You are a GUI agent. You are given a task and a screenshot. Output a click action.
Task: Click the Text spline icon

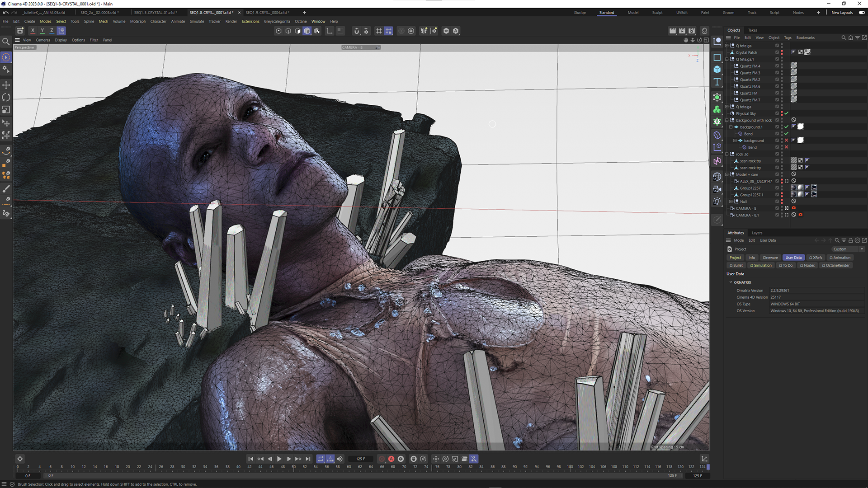tap(717, 82)
